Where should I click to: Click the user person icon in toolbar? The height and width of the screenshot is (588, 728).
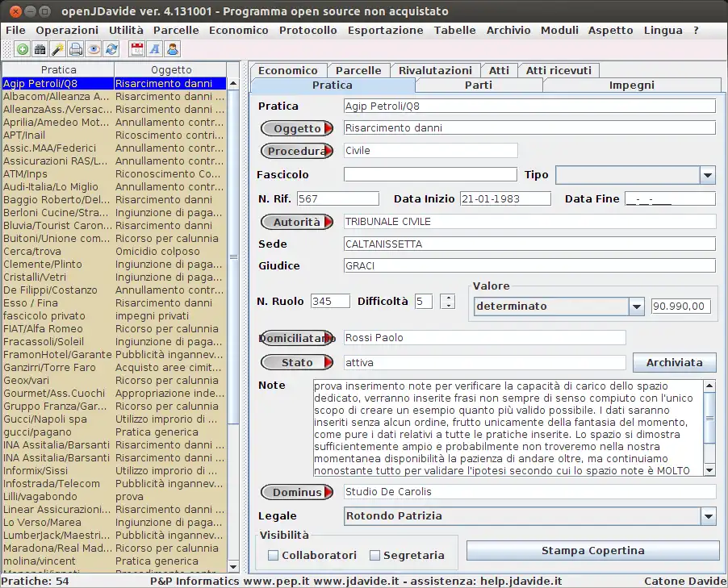(173, 49)
